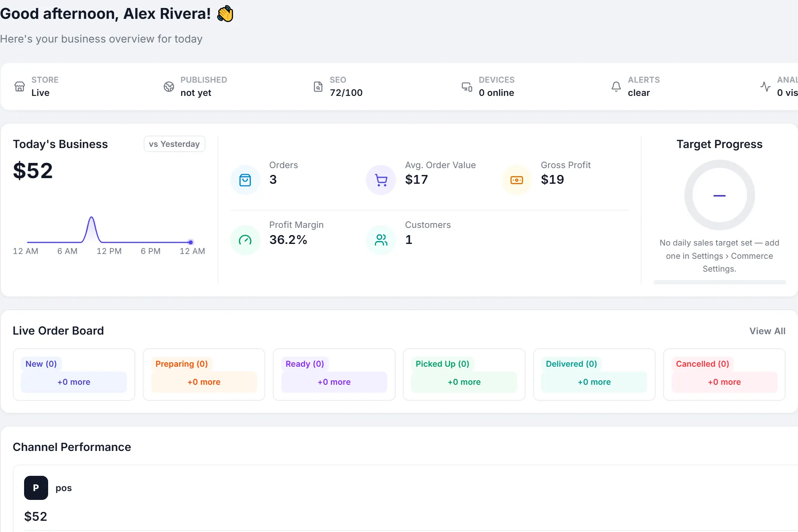The image size is (798, 532).
Task: Click the ALERTS clear status
Action: tap(639, 93)
